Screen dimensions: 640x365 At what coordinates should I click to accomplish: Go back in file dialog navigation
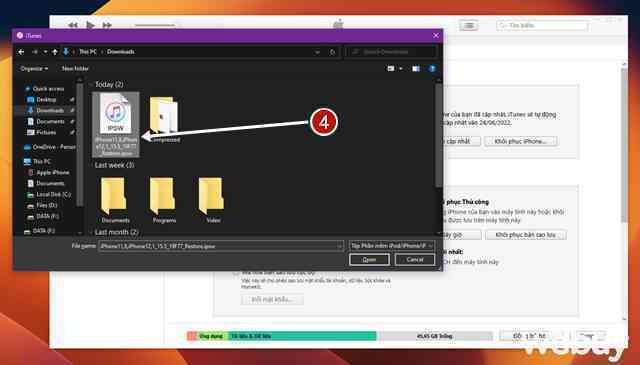[x=21, y=52]
